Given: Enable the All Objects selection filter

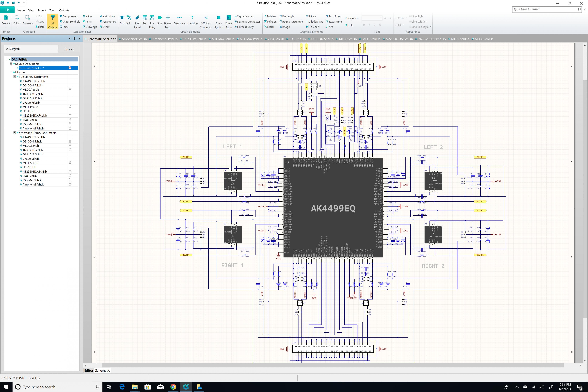Looking at the screenshot, I should pos(53,22).
